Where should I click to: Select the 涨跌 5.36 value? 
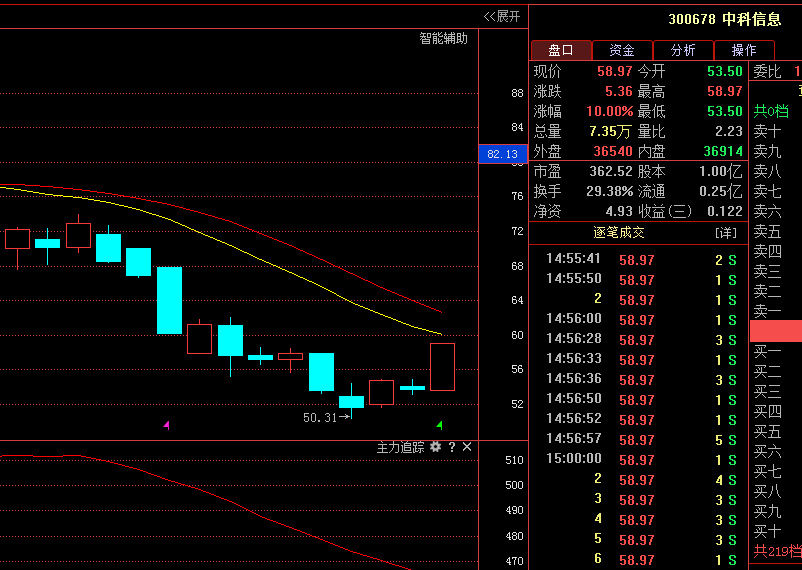tap(619, 92)
